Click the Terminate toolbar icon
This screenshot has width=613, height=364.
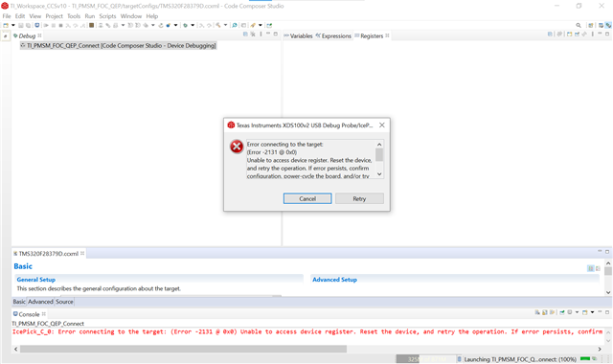click(x=60, y=25)
